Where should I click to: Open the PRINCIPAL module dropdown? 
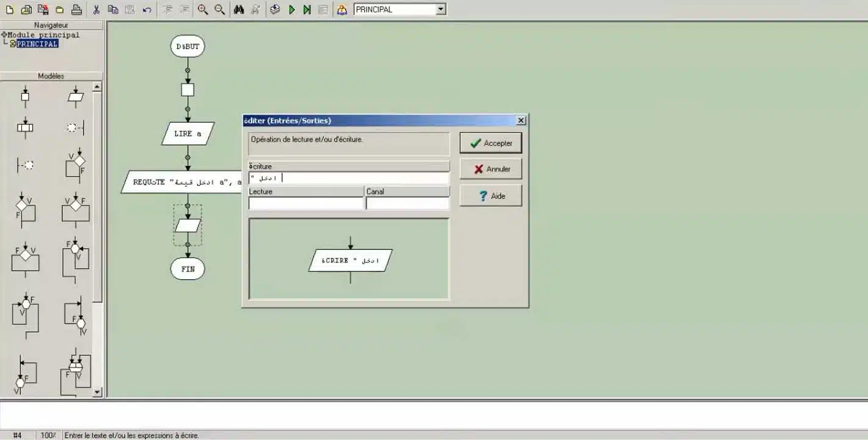pyautogui.click(x=441, y=9)
